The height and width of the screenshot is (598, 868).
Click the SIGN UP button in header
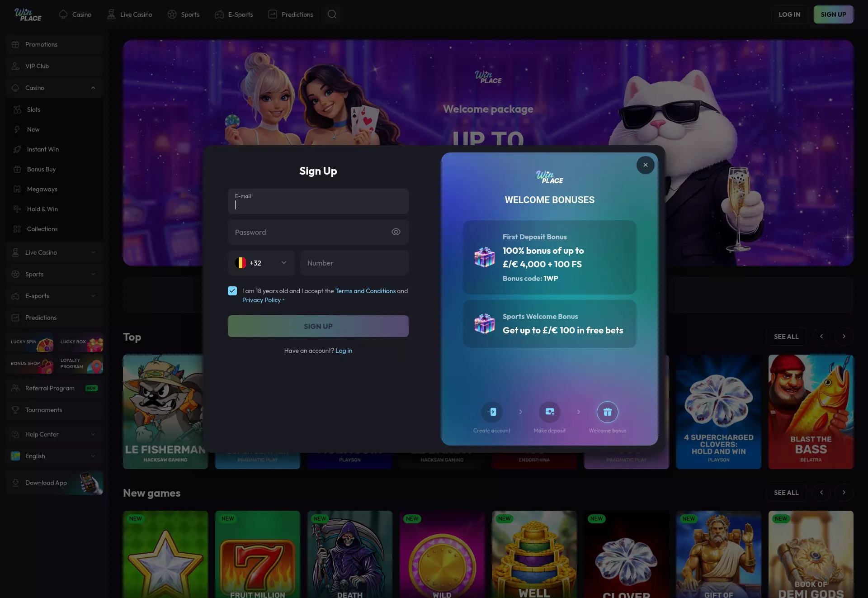pos(834,14)
